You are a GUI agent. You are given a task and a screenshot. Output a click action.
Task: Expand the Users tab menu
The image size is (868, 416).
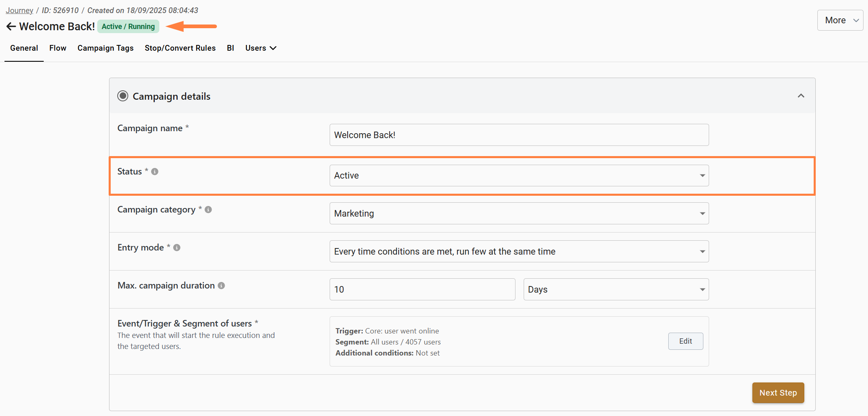tap(261, 48)
